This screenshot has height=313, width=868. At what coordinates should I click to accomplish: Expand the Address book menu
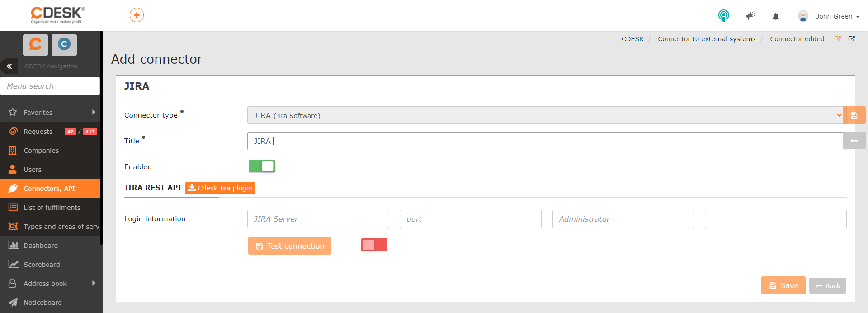click(50, 284)
